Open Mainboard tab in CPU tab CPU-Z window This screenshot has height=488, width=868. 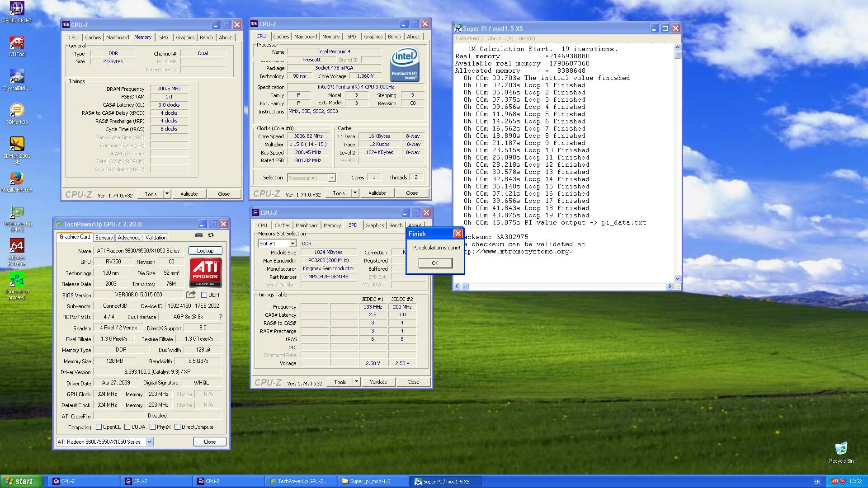(x=306, y=37)
